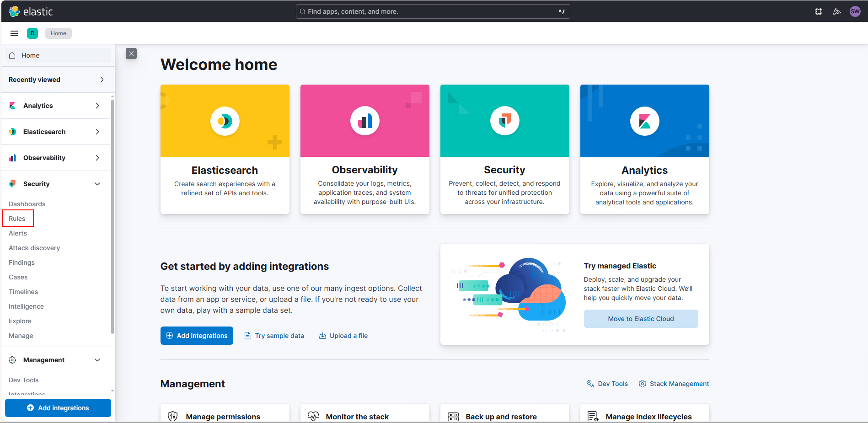Click the Observability card logo icon
868x423 pixels.
pyautogui.click(x=365, y=121)
